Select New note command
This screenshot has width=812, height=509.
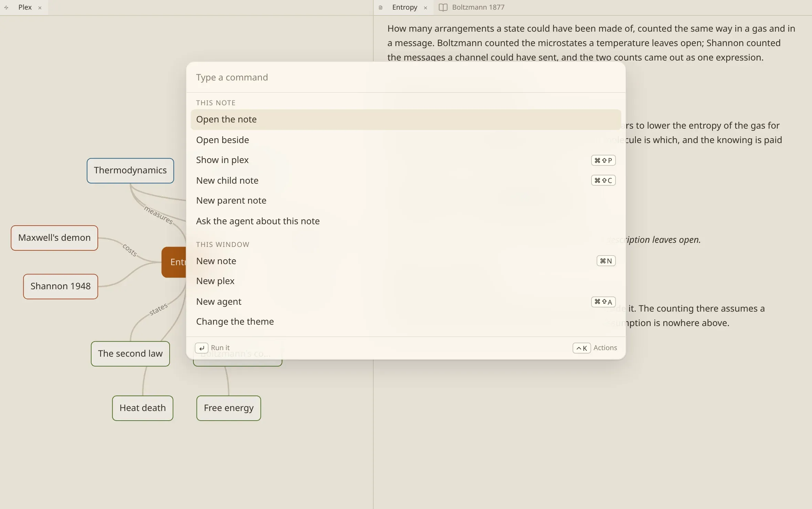(x=406, y=261)
